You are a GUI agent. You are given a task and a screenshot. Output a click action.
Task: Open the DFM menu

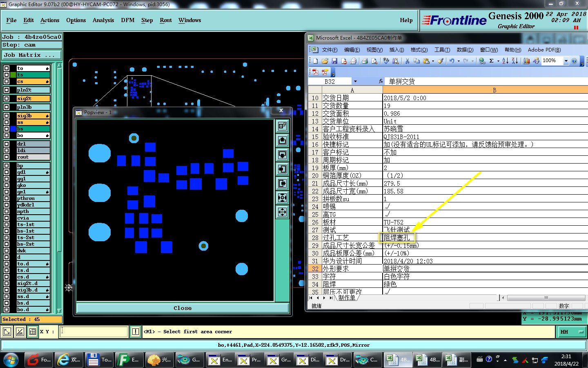pos(128,20)
